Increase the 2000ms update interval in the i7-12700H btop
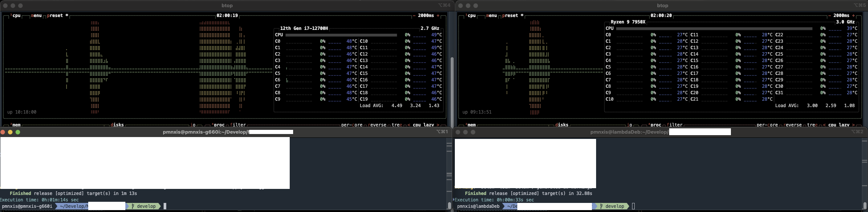 click(x=438, y=16)
